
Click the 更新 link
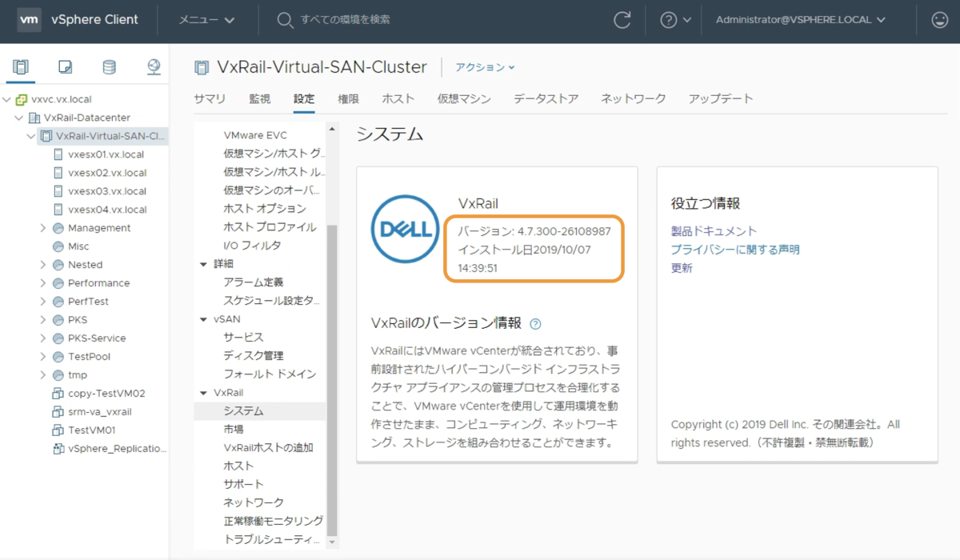682,268
